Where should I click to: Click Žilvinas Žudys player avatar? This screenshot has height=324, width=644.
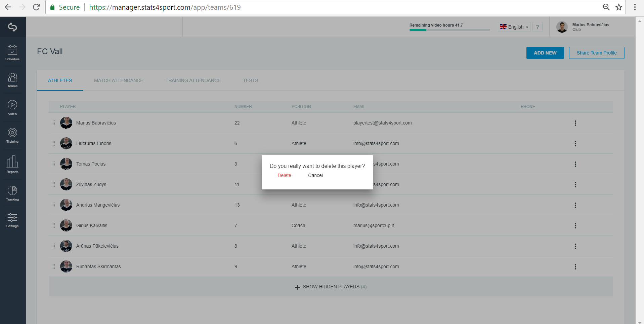pos(66,184)
